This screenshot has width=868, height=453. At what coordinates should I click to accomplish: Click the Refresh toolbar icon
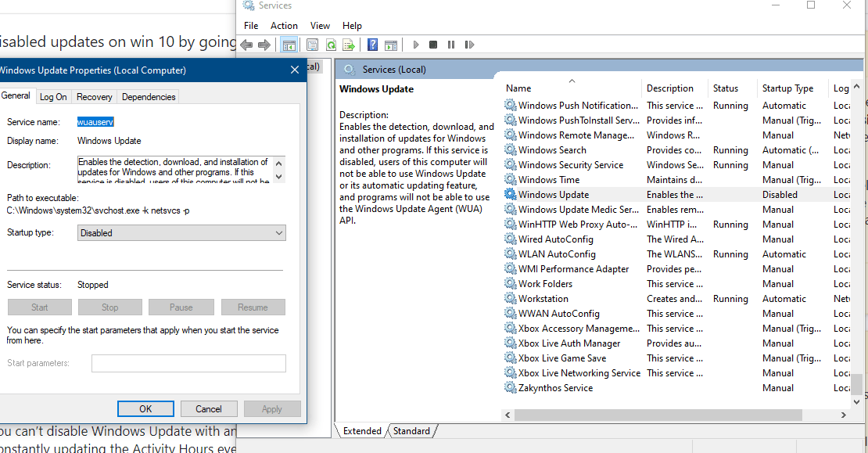pyautogui.click(x=331, y=45)
